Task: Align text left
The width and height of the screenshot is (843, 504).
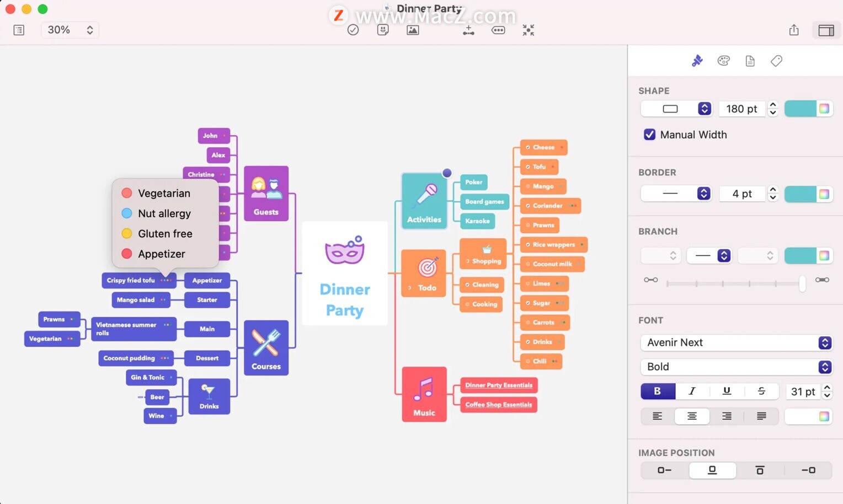Action: click(x=658, y=416)
